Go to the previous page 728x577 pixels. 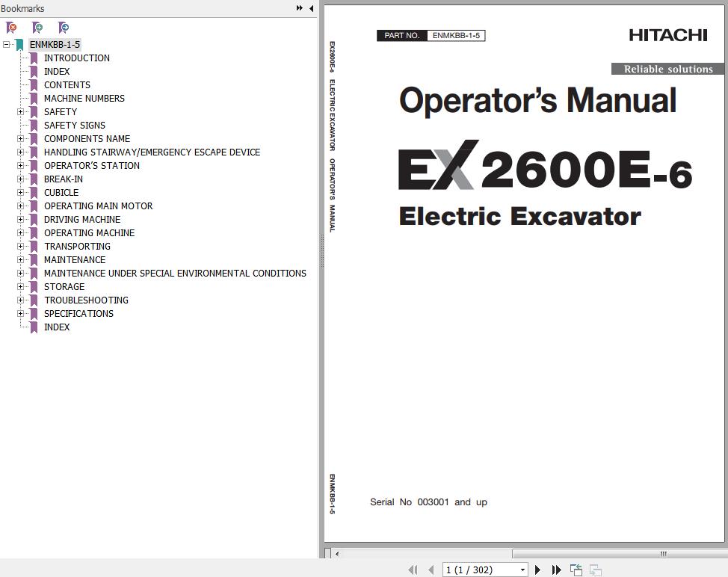click(x=431, y=570)
